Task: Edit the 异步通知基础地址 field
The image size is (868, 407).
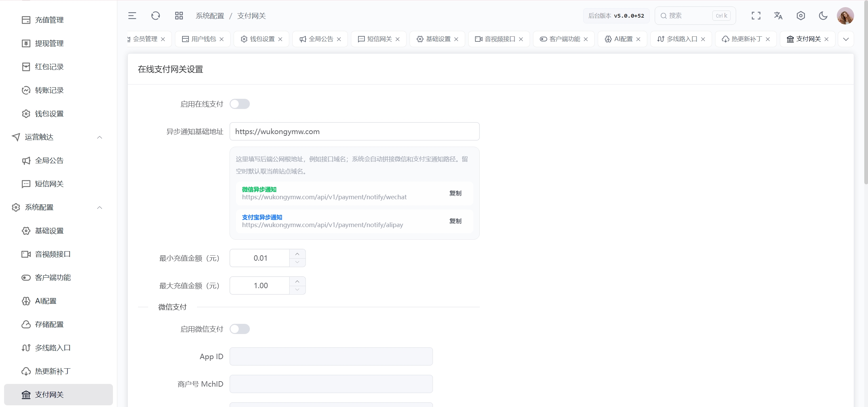Action: [355, 131]
